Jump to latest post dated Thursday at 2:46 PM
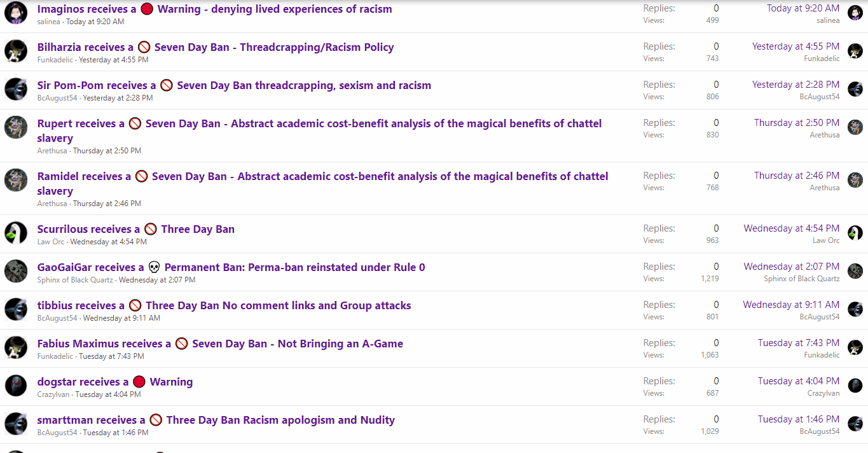868x453 pixels. 797,176
